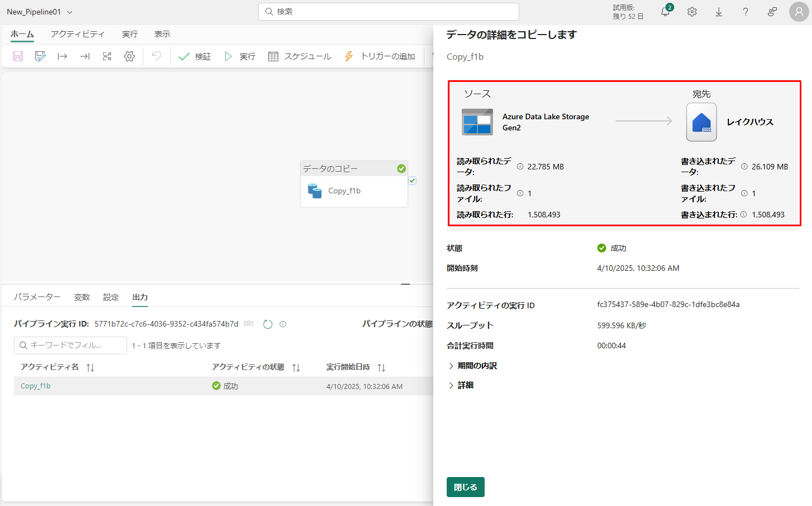Add a trigger via トリガーの追加
The height and width of the screenshot is (506, 812).
pos(380,56)
